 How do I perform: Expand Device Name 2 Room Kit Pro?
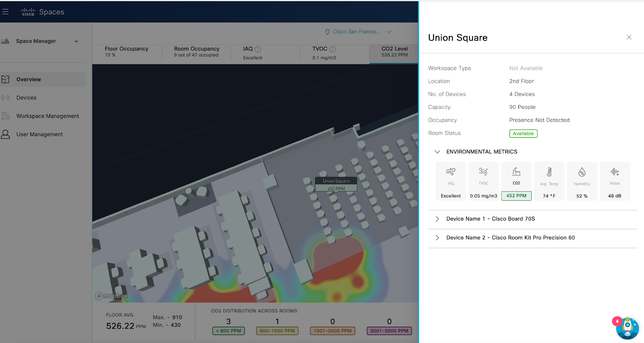(x=437, y=238)
